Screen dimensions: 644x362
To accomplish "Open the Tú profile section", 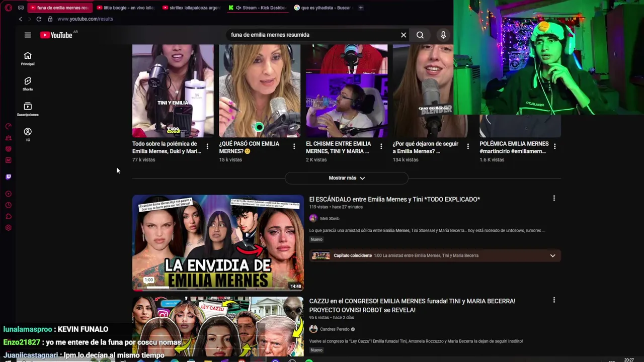I will [x=28, y=134].
